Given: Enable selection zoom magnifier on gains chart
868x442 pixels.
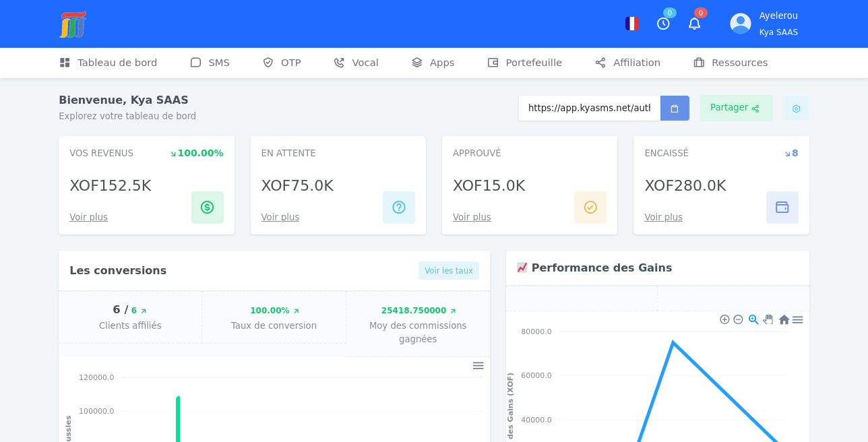Looking at the screenshot, I should pos(753,319).
